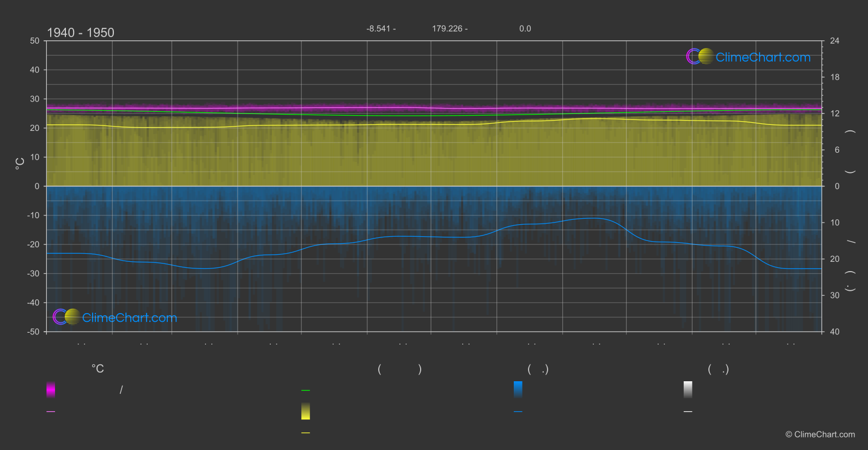Image resolution: width=868 pixels, height=450 pixels.
Task: Click the white line legend marker
Action: pyautogui.click(x=688, y=412)
